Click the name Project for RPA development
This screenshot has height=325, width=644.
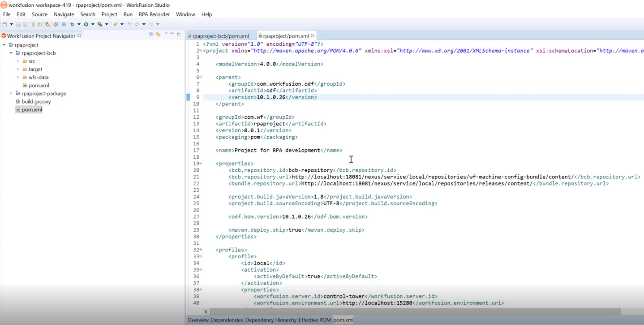(x=277, y=150)
